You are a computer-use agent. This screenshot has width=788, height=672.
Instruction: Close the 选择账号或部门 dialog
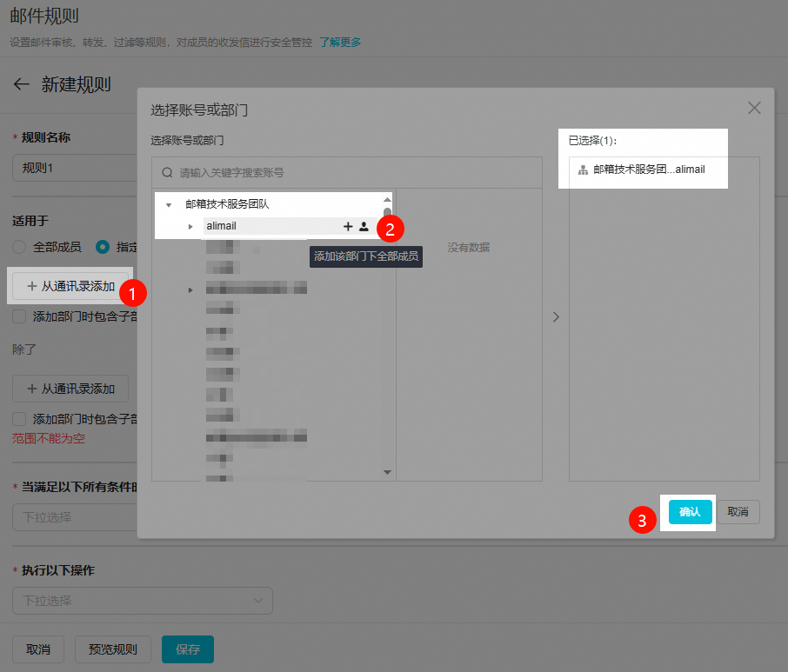pyautogui.click(x=754, y=108)
